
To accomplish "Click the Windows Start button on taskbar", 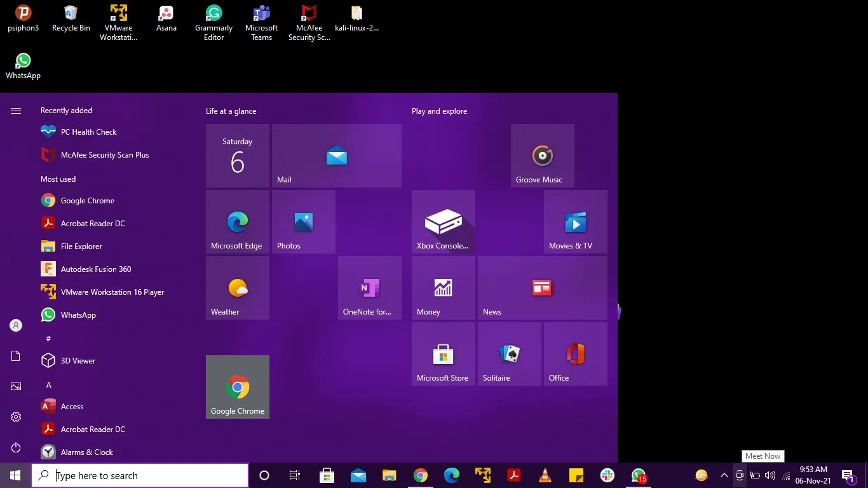I will point(15,475).
